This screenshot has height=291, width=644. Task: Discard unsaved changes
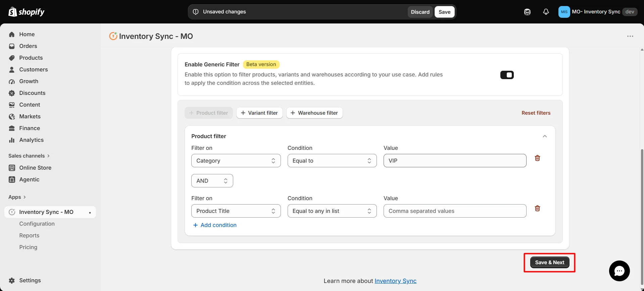[420, 12]
